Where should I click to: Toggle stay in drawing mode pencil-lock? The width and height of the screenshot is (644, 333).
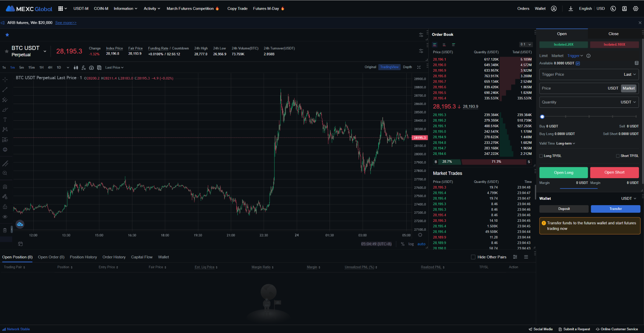[x=5, y=197]
